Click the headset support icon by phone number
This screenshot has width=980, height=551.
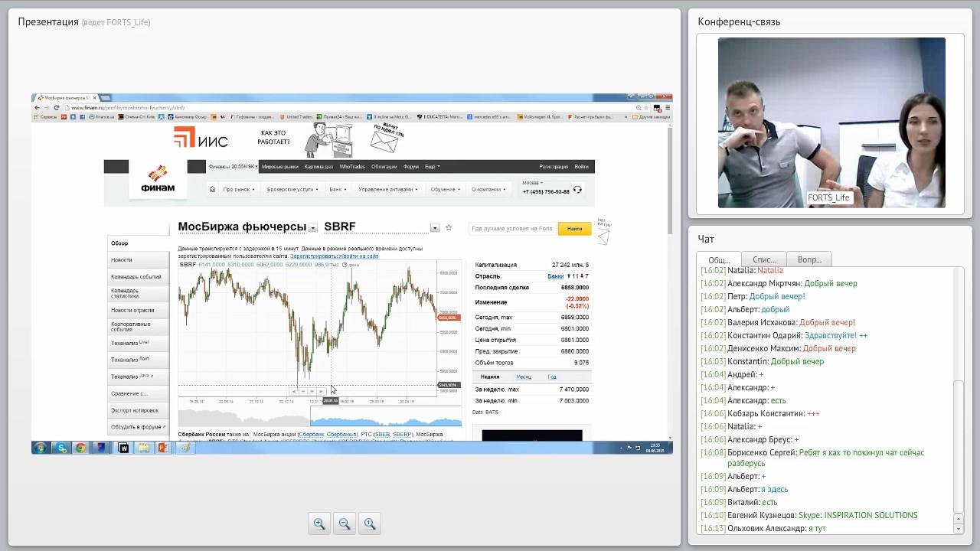coord(577,190)
